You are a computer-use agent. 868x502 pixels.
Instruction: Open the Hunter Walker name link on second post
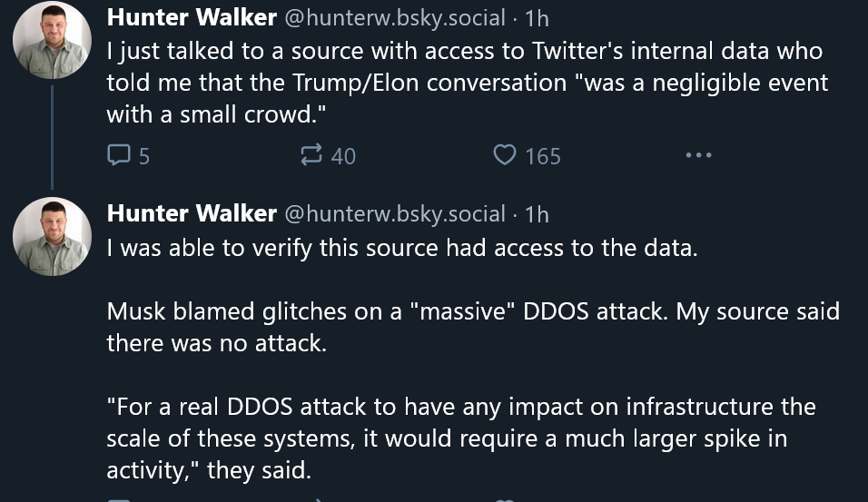192,213
